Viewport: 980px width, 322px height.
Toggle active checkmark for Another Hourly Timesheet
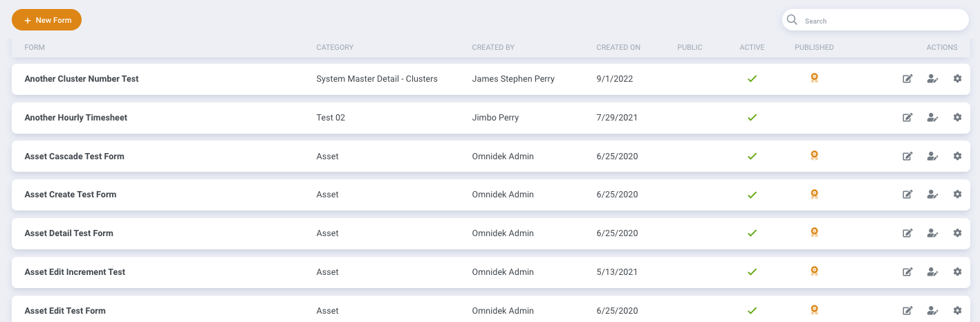point(752,118)
